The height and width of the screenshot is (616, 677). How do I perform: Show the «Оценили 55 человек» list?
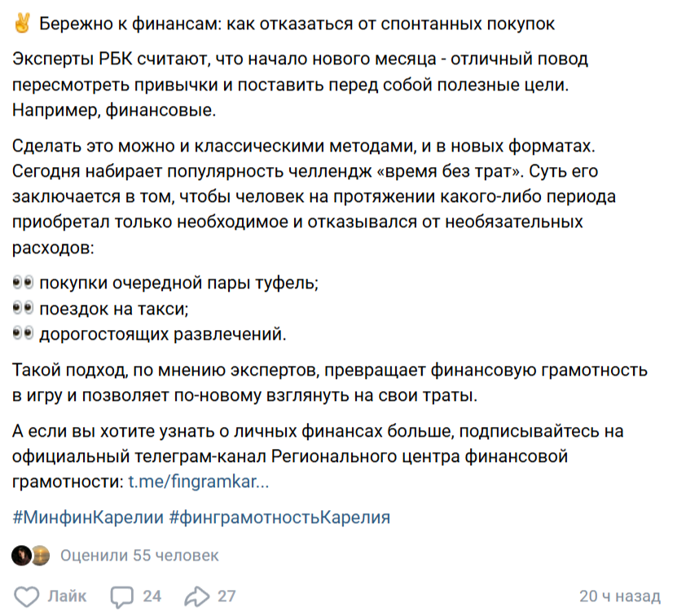tap(139, 556)
